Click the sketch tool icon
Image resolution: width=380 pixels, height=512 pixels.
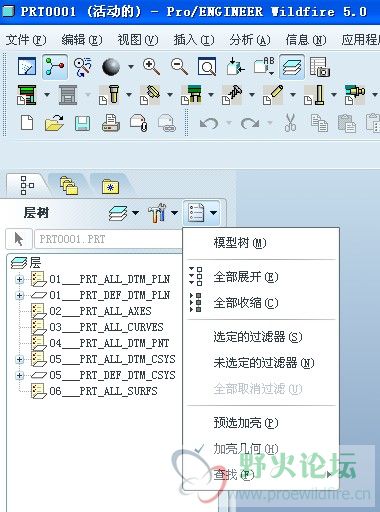pos(27,66)
